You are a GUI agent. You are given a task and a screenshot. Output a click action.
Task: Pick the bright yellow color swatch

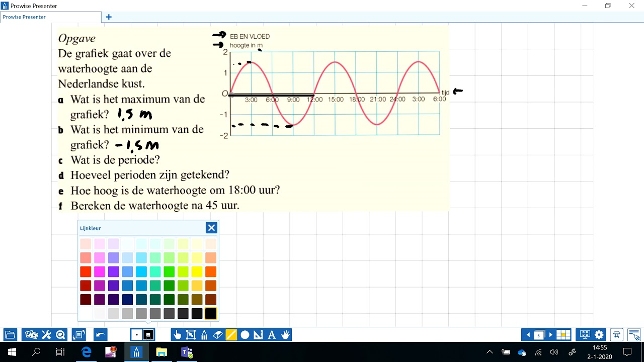click(x=197, y=272)
